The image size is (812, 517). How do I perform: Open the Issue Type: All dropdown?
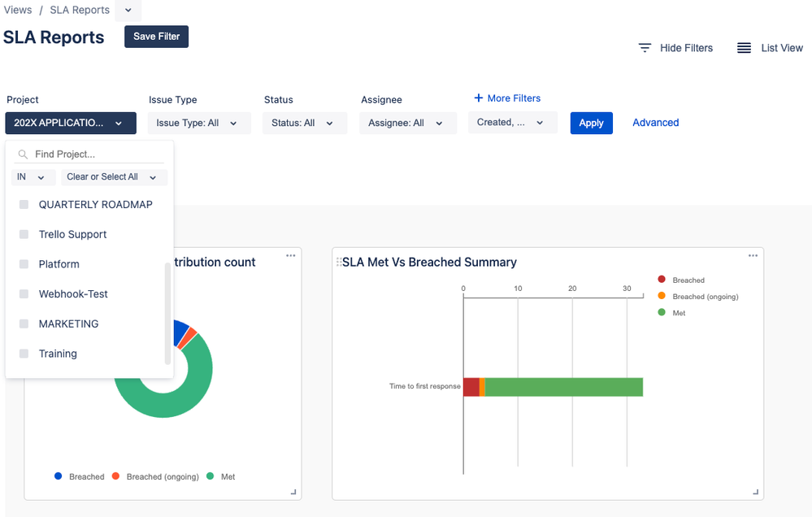199,123
